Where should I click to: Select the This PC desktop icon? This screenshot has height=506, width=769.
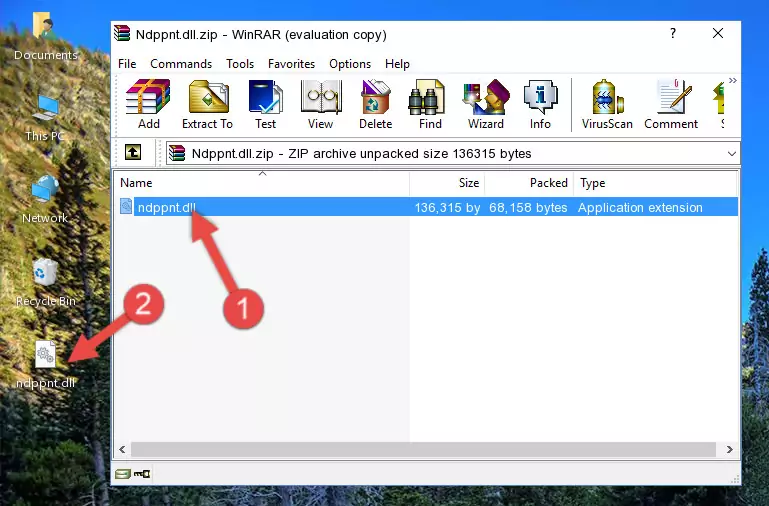45,118
